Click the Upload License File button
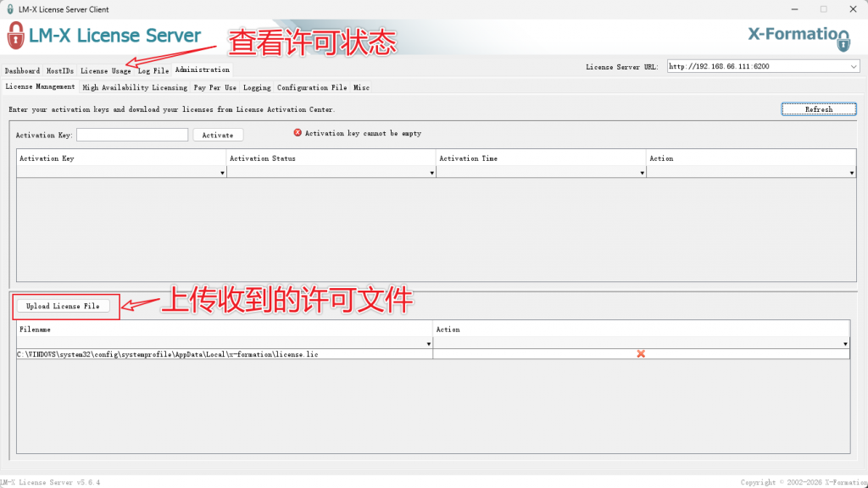 [x=63, y=306]
